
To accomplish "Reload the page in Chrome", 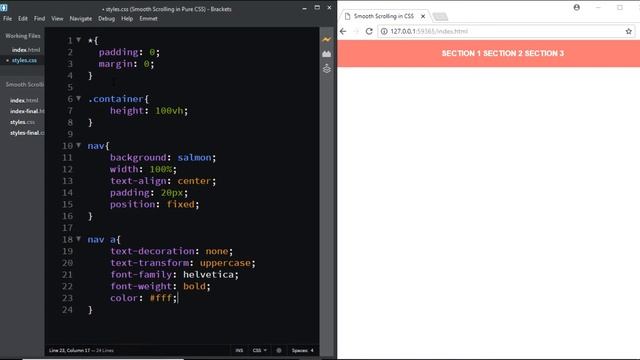I will pyautogui.click(x=369, y=31).
